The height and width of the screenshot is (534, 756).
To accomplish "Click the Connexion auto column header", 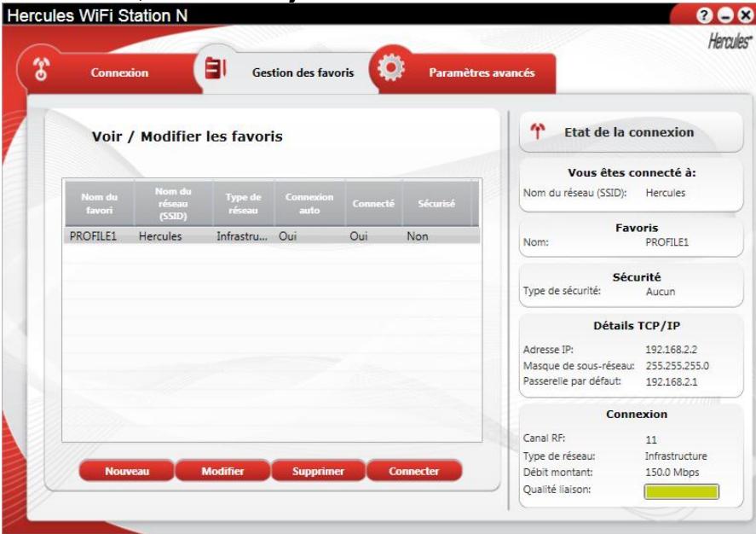I will click(309, 204).
